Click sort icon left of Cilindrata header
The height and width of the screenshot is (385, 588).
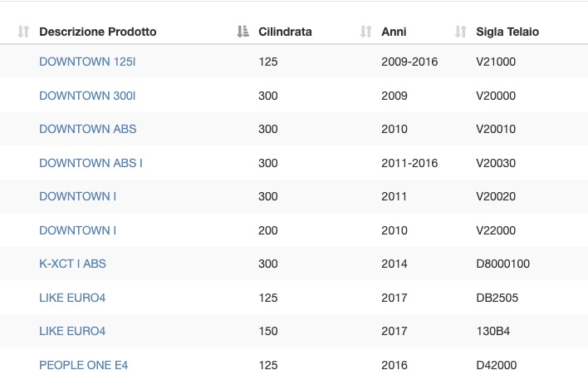pos(243,32)
